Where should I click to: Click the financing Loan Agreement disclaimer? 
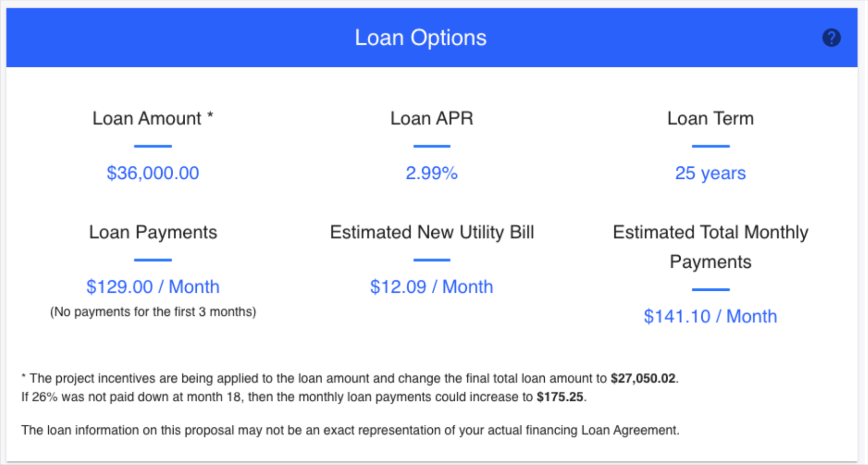[350, 430]
